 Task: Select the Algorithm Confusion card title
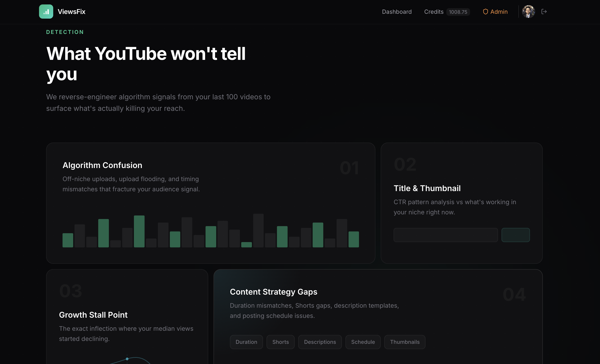click(102, 165)
